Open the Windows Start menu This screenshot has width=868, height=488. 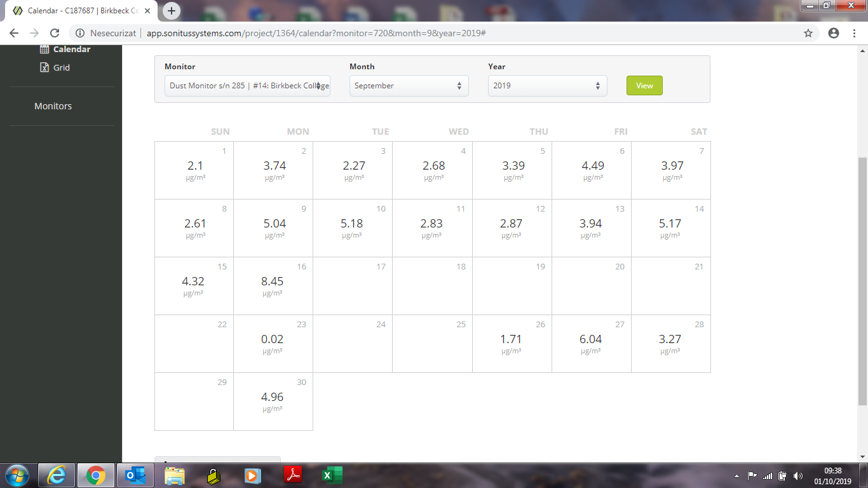pos(16,475)
